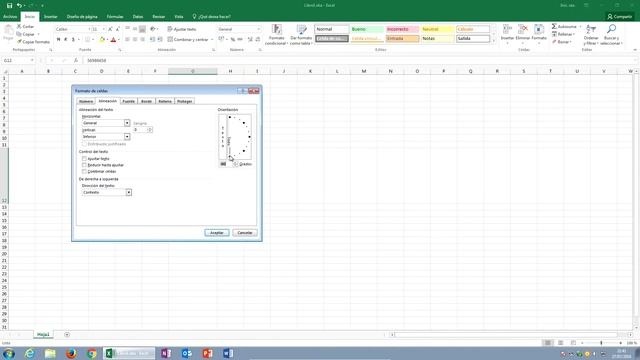Click the Cortar scissors icon

pyautogui.click(x=19, y=27)
